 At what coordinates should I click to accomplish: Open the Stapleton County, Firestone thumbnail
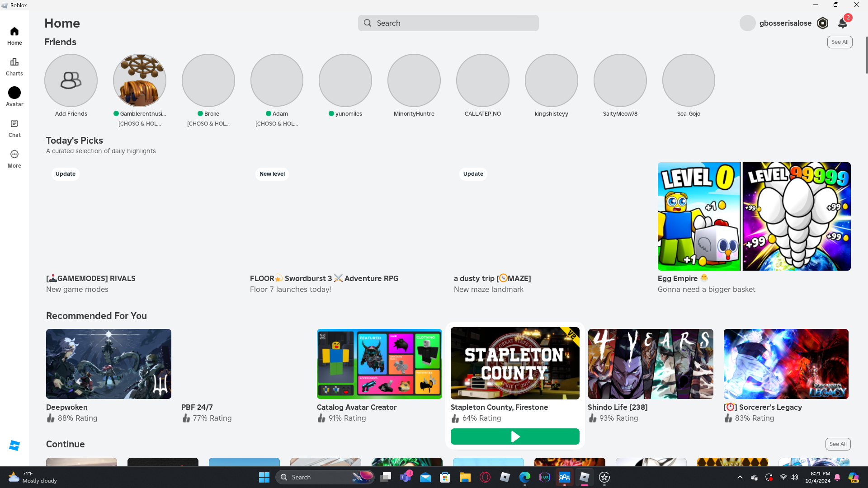(x=515, y=363)
